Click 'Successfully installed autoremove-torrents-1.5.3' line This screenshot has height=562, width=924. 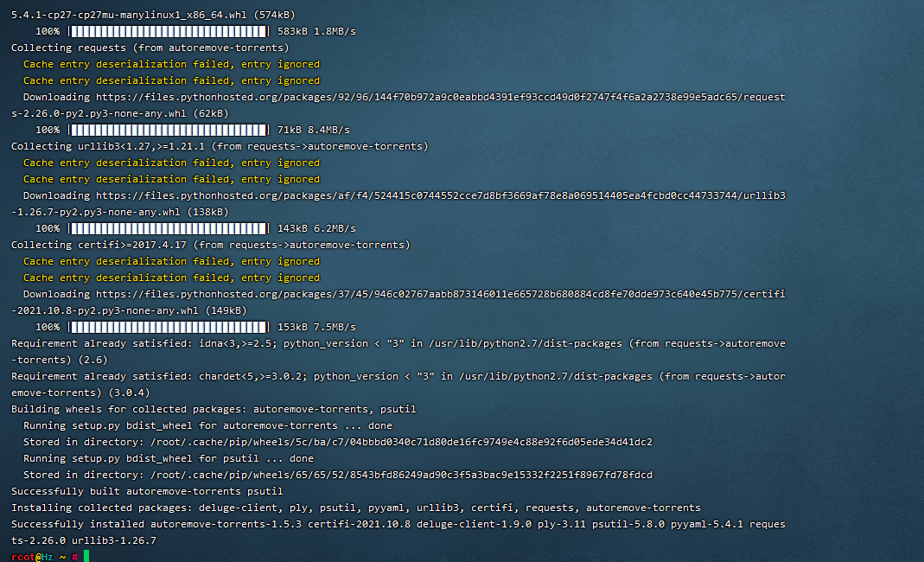point(398,524)
